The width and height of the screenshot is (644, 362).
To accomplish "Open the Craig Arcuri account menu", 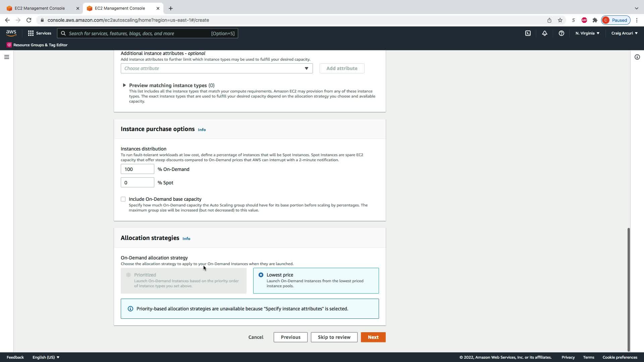I will pyautogui.click(x=624, y=33).
